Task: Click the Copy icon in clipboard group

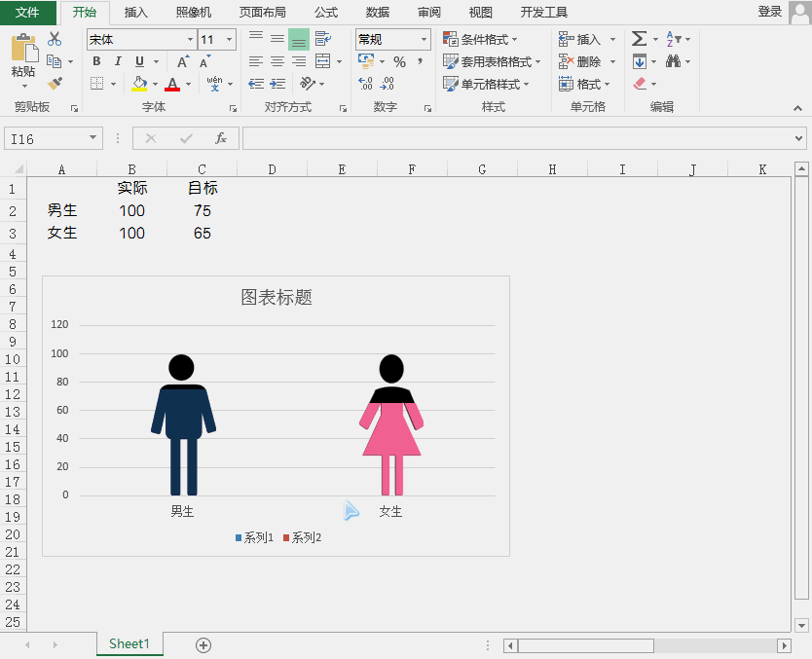Action: [x=54, y=61]
